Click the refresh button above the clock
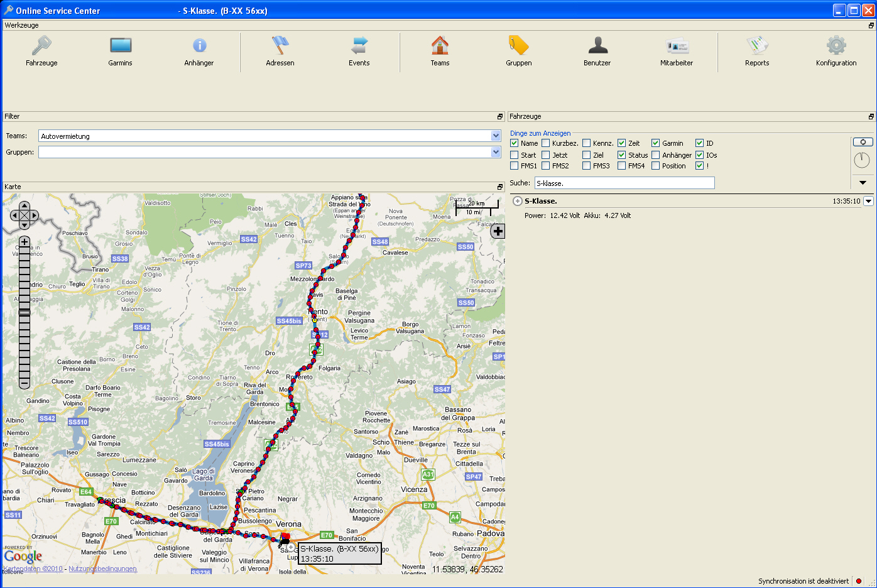The width and height of the screenshot is (877, 588). [863, 142]
